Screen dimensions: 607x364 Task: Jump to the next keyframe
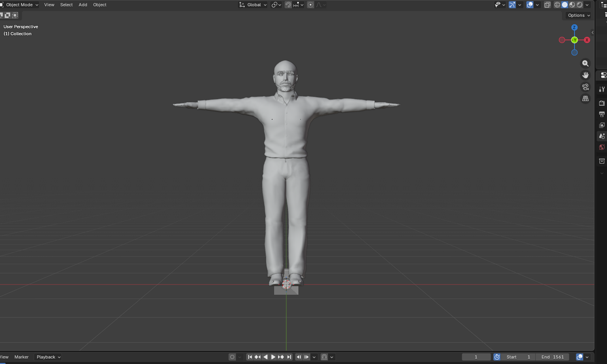[281, 357]
